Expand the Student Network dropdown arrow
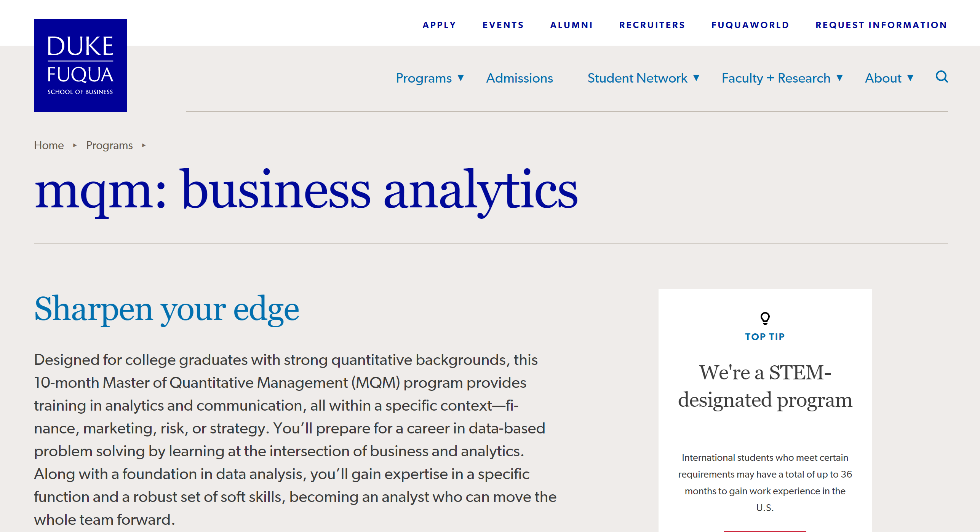The width and height of the screenshot is (980, 532). point(696,78)
